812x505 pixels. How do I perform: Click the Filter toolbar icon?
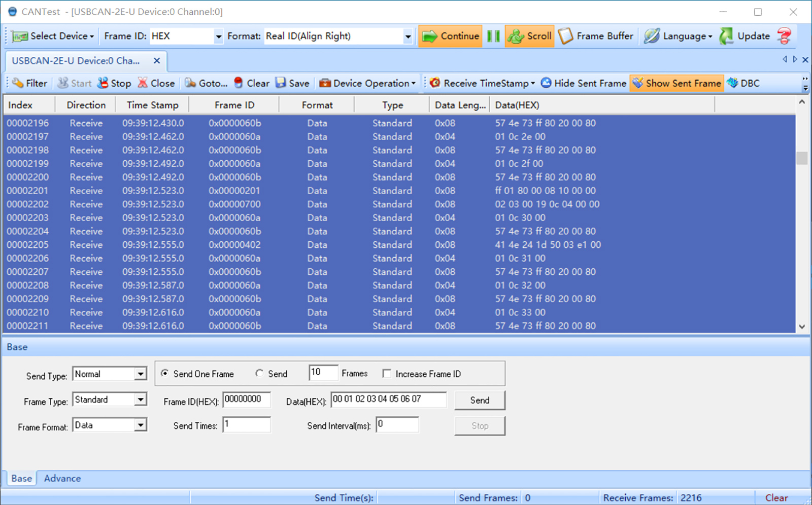(x=18, y=83)
